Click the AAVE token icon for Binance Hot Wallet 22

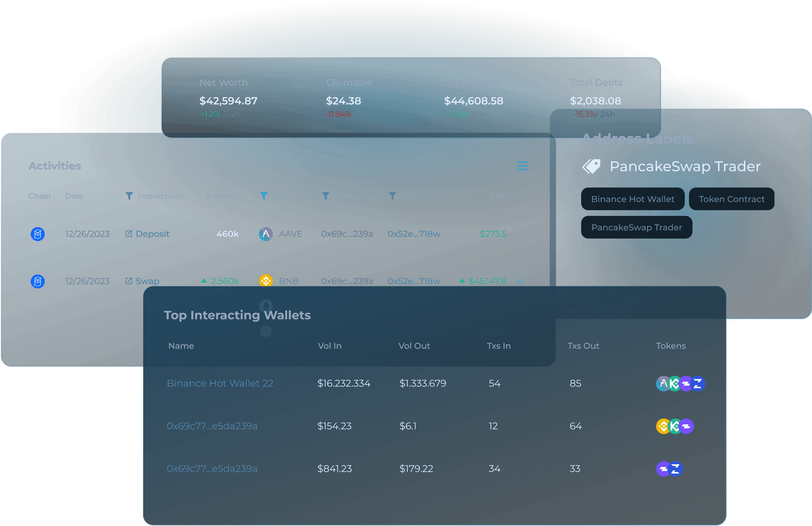tap(663, 384)
